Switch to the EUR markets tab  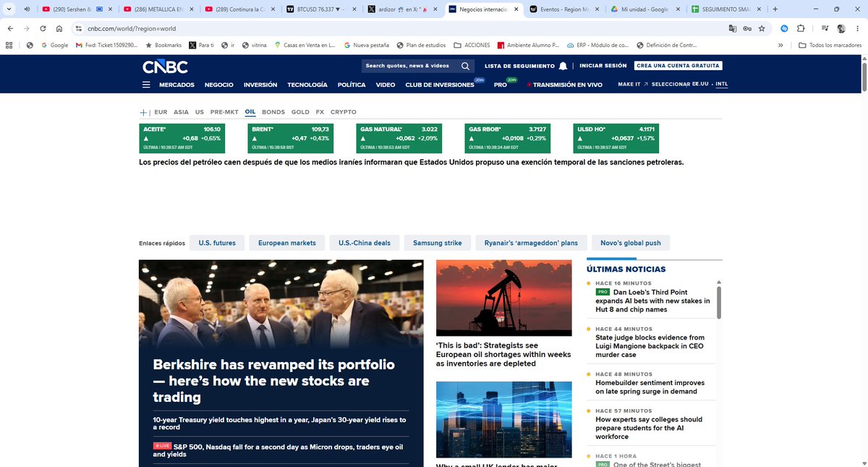[x=161, y=112]
